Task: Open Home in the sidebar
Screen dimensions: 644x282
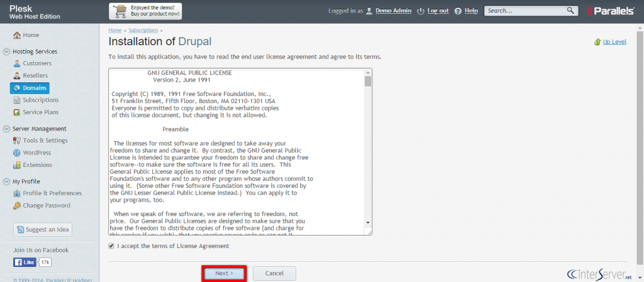Action: pyautogui.click(x=31, y=35)
